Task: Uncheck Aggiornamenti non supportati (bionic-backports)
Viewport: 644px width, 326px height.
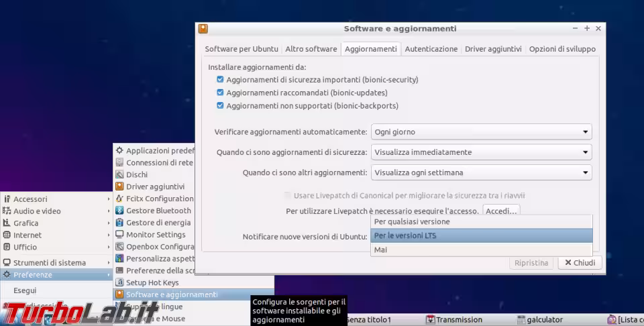Action: pyautogui.click(x=220, y=105)
